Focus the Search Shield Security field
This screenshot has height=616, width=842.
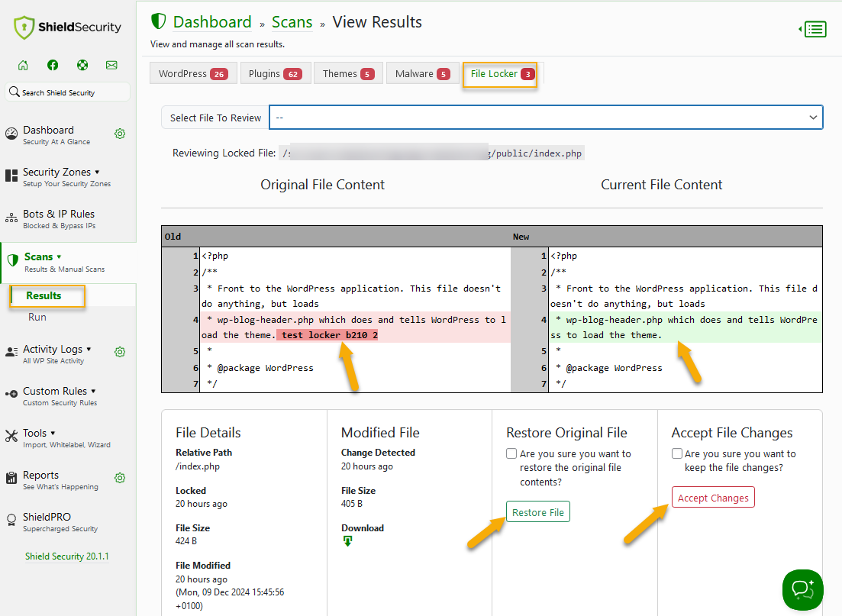tap(68, 92)
